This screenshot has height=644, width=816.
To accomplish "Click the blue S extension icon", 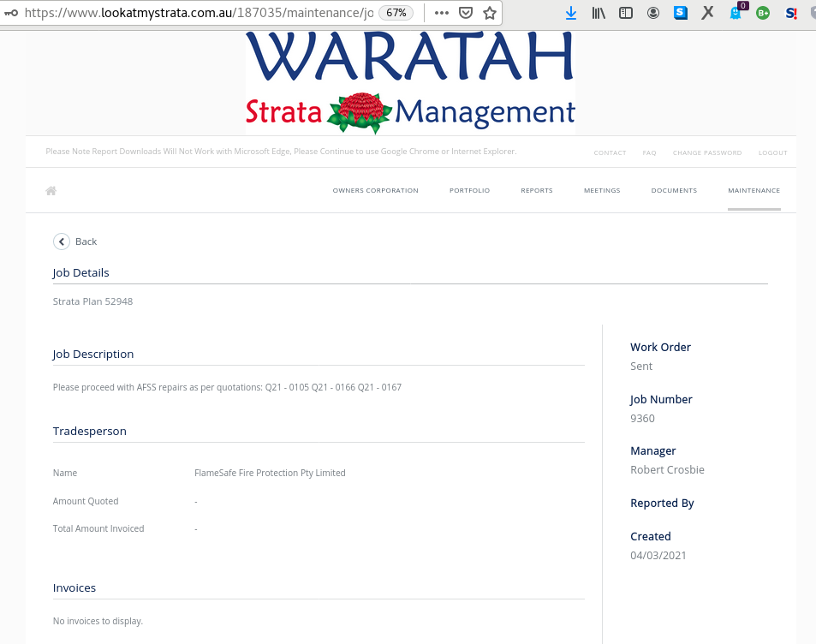I will click(680, 13).
